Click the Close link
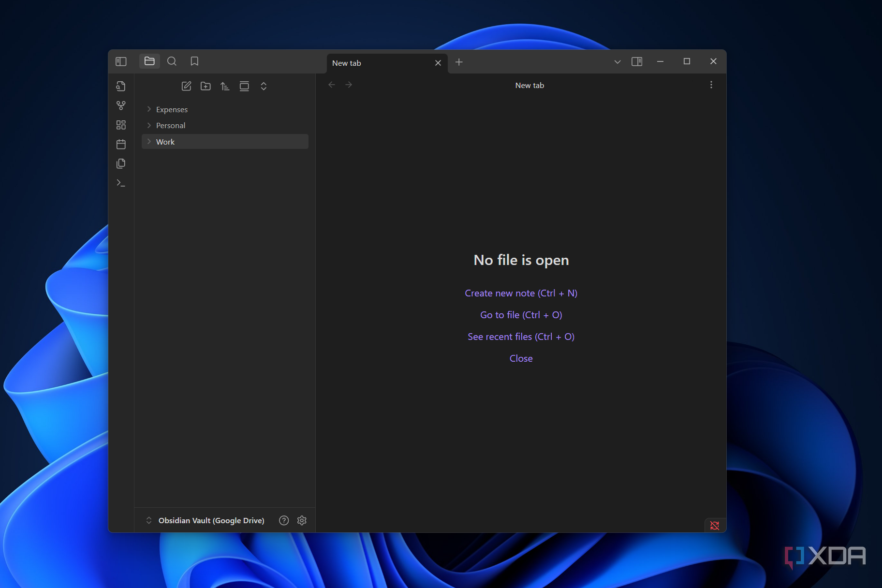The image size is (882, 588). click(521, 359)
